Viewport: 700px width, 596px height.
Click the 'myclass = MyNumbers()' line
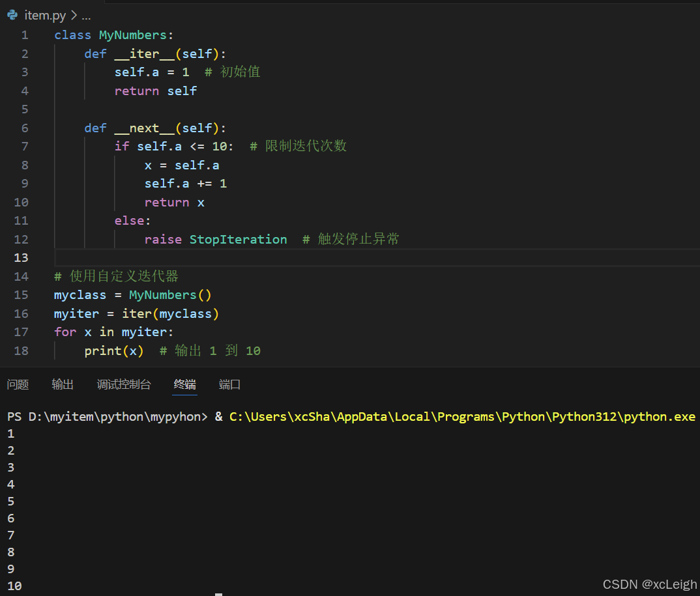point(132,295)
